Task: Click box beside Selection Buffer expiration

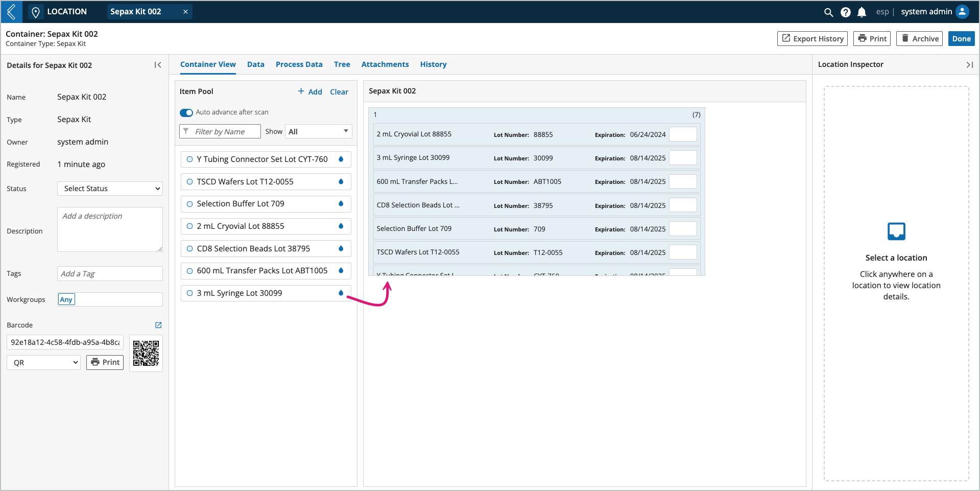Action: (683, 229)
